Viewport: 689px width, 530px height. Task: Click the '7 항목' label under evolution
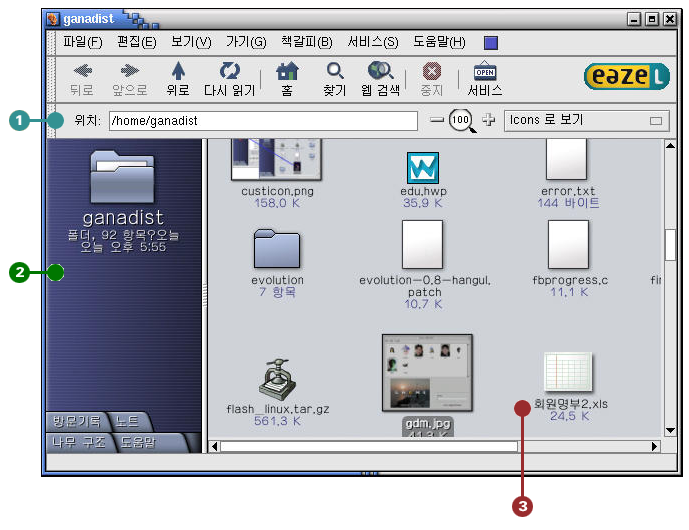pos(277,292)
